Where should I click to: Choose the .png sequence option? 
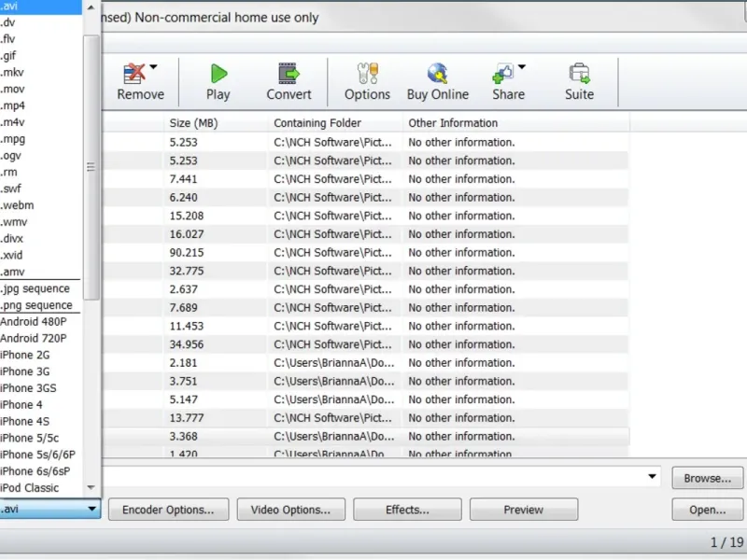pyautogui.click(x=41, y=305)
